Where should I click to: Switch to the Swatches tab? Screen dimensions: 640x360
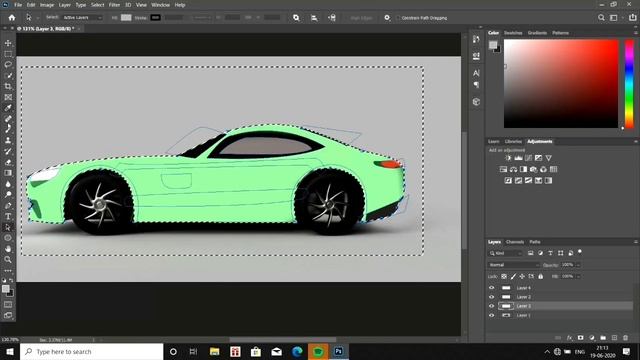(x=513, y=33)
